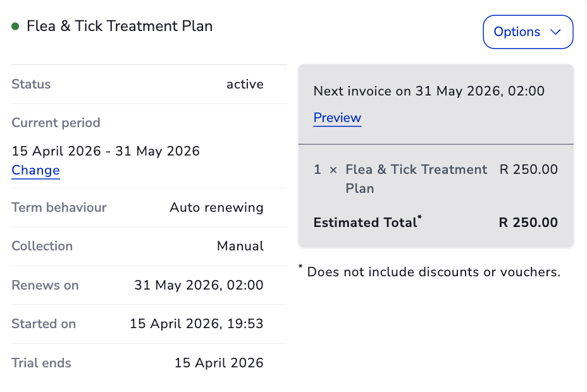The width and height of the screenshot is (587, 392).
Task: Click the active status value
Action: (x=245, y=84)
